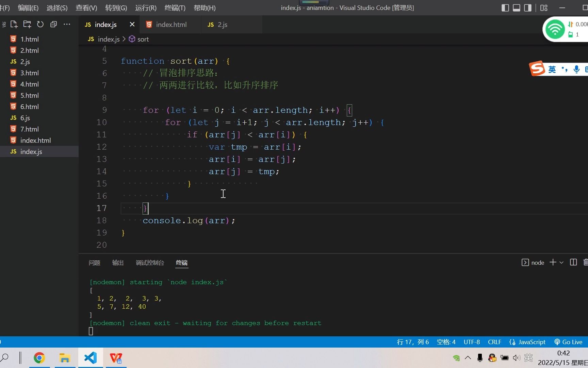This screenshot has width=588, height=368.
Task: Click the volume tray icon
Action: pyautogui.click(x=517, y=358)
